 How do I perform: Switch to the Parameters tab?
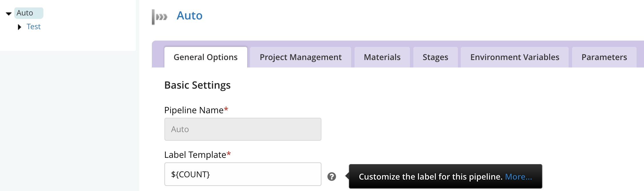pos(604,57)
